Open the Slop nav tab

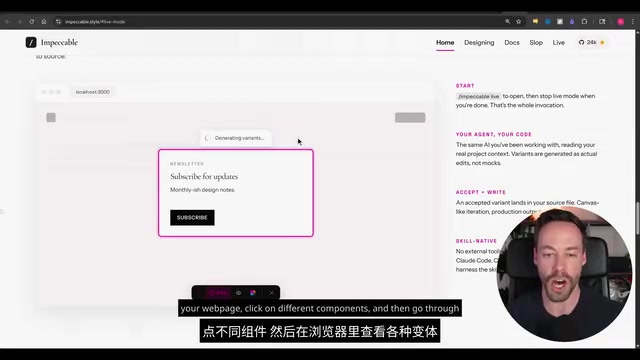point(536,42)
